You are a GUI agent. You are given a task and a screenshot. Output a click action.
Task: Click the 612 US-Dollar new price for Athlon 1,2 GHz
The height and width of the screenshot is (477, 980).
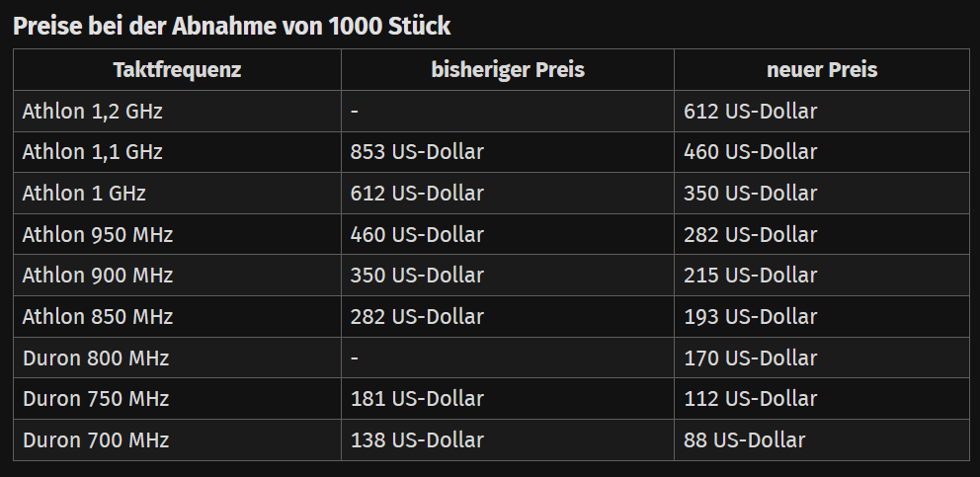751,112
